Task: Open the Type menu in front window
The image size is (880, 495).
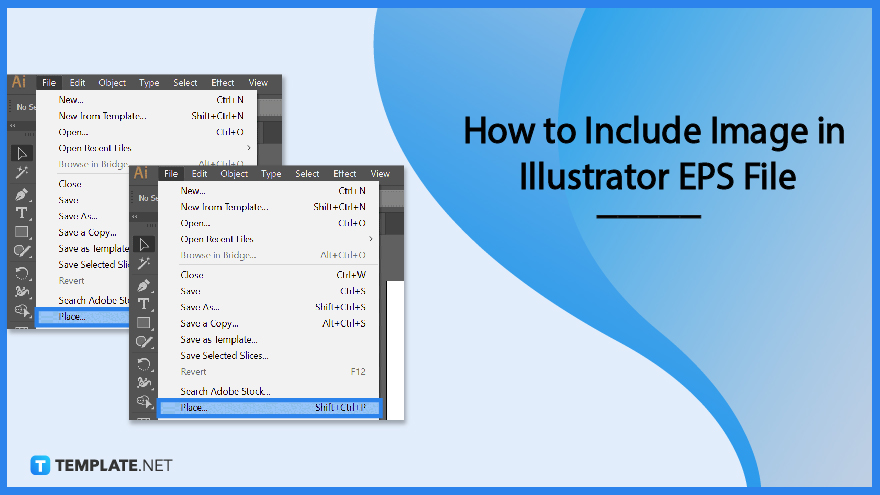Action: [271, 174]
